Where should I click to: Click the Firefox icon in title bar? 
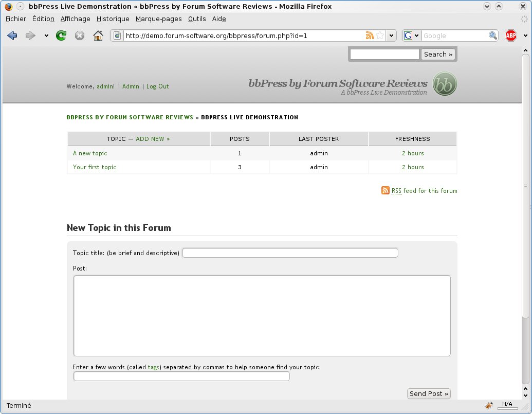pyautogui.click(x=9, y=7)
